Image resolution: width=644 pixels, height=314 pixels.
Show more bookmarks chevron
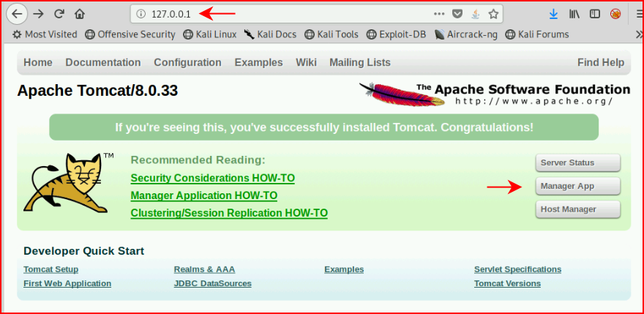click(639, 34)
